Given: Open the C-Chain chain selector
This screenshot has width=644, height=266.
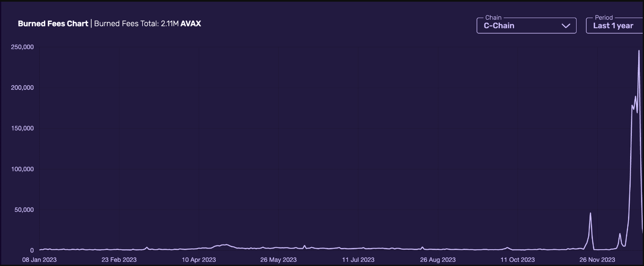Looking at the screenshot, I should [x=526, y=26].
